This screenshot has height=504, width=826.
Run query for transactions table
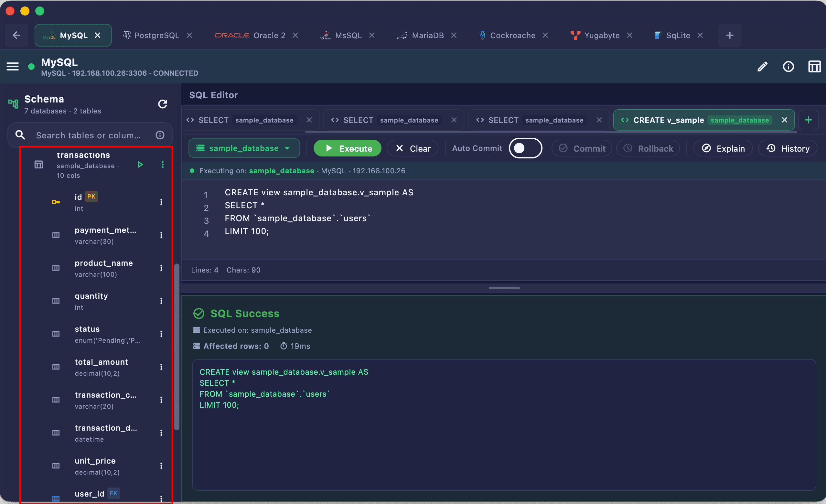click(x=140, y=165)
